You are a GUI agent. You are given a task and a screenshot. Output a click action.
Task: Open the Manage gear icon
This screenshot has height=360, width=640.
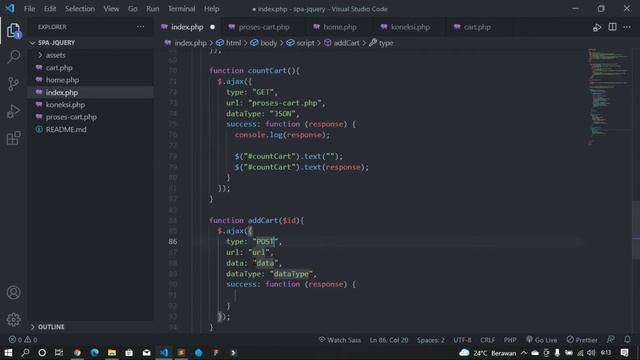[13, 319]
